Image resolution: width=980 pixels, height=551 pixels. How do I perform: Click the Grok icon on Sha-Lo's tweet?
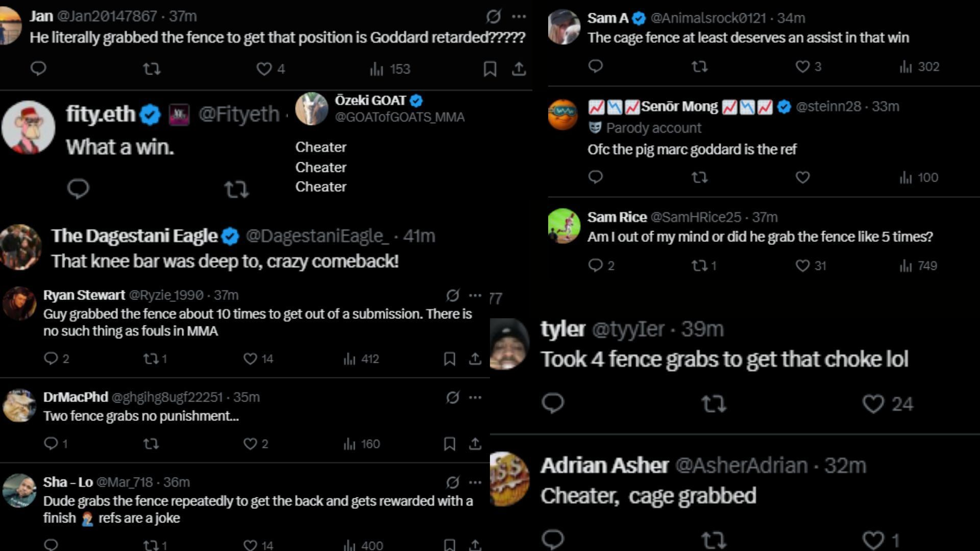(452, 482)
